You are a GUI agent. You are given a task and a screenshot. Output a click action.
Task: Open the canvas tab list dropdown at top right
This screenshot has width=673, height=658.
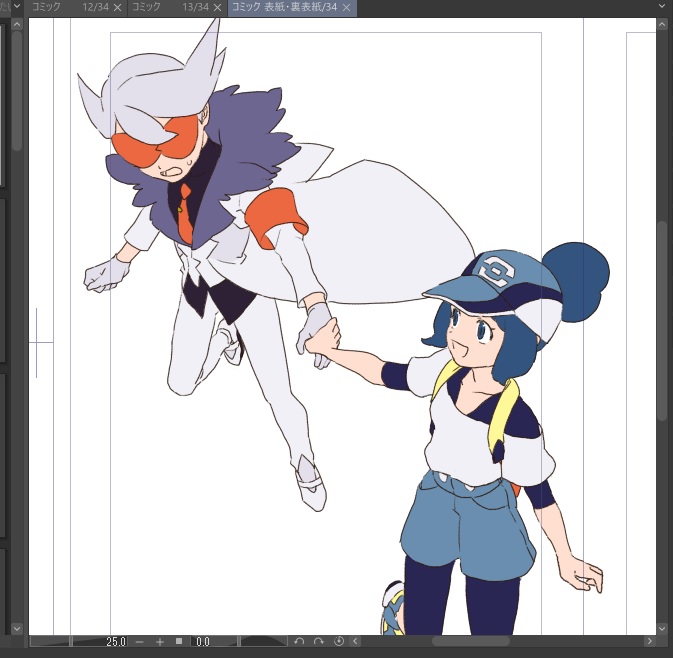662,6
